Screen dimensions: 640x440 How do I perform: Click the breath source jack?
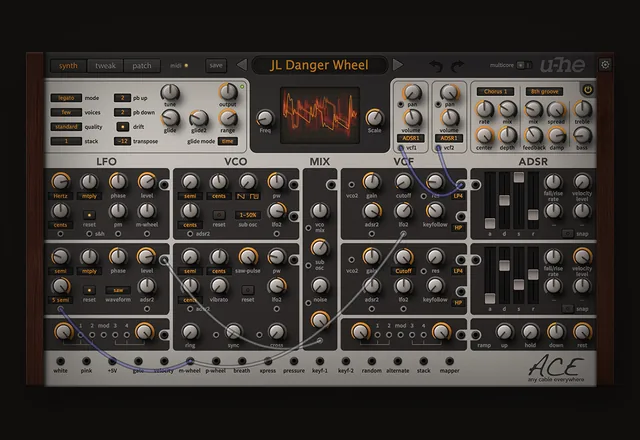pyautogui.click(x=242, y=361)
